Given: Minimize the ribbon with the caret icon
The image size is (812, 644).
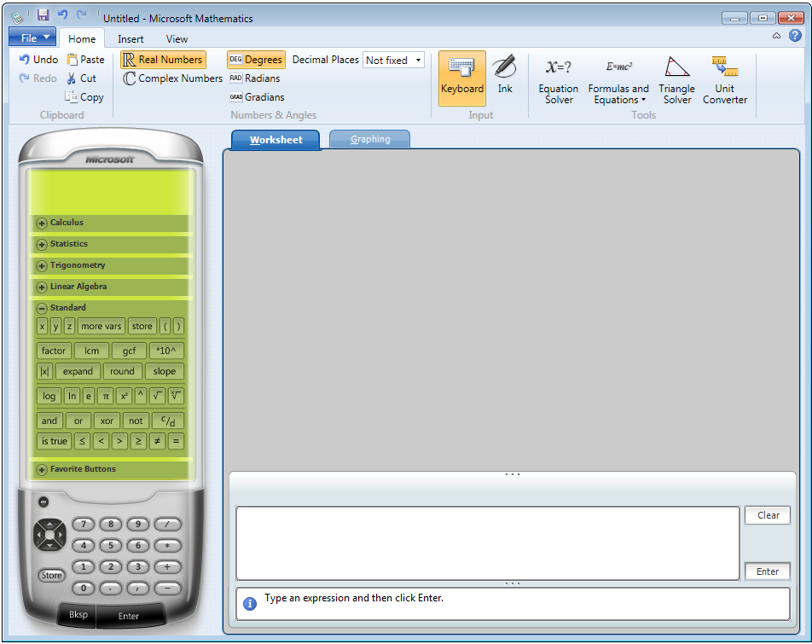Looking at the screenshot, I should [x=776, y=36].
